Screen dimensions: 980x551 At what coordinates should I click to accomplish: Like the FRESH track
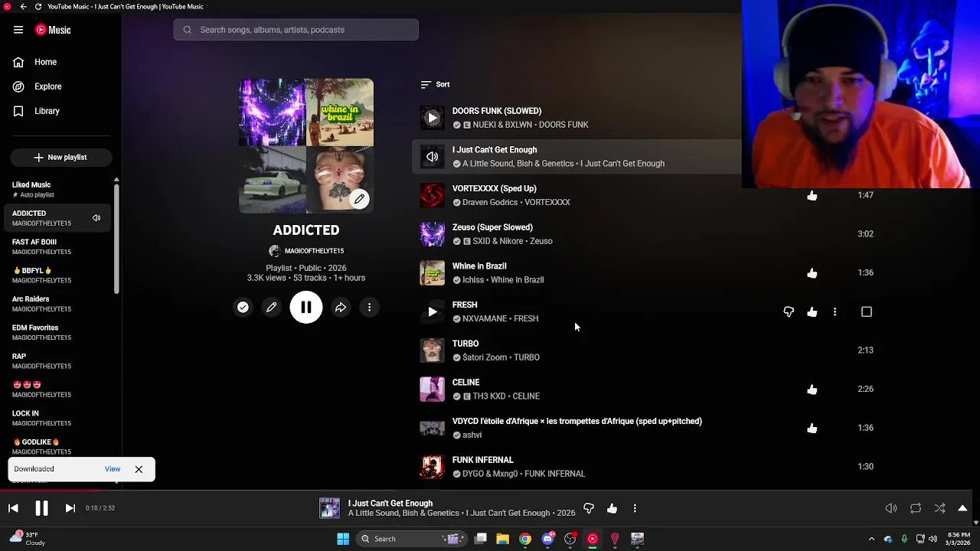pyautogui.click(x=812, y=312)
